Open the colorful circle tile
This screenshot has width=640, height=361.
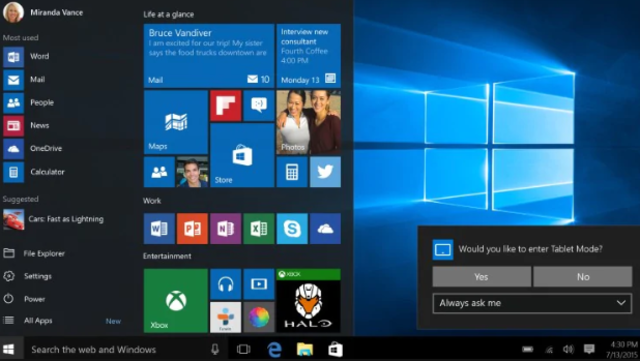259,317
